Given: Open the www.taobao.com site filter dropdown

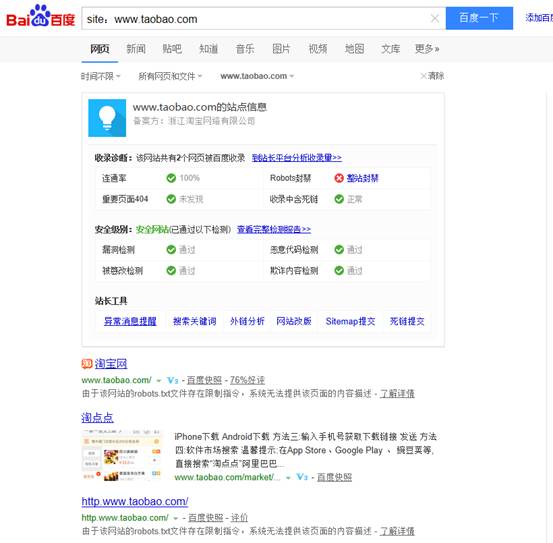Looking at the screenshot, I should pyautogui.click(x=257, y=76).
